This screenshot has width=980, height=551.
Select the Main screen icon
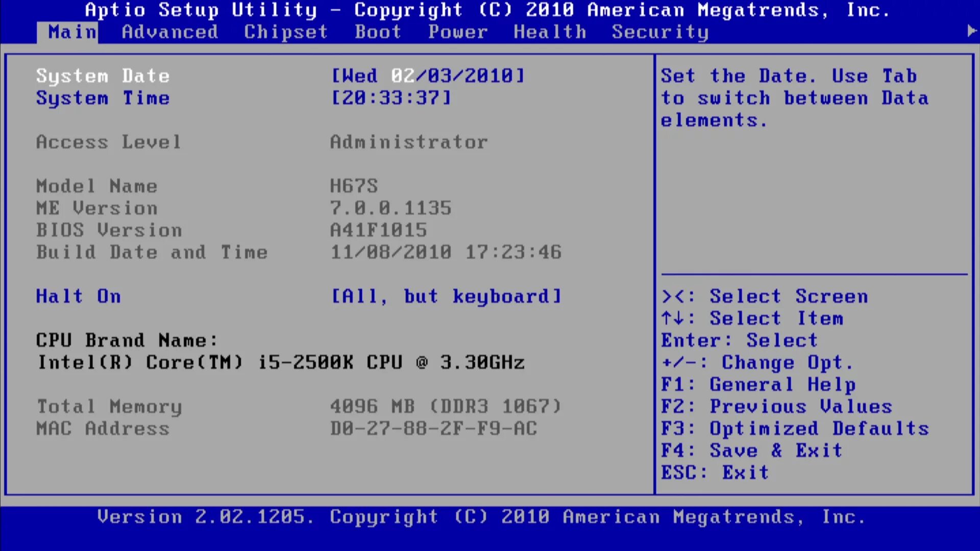(67, 32)
